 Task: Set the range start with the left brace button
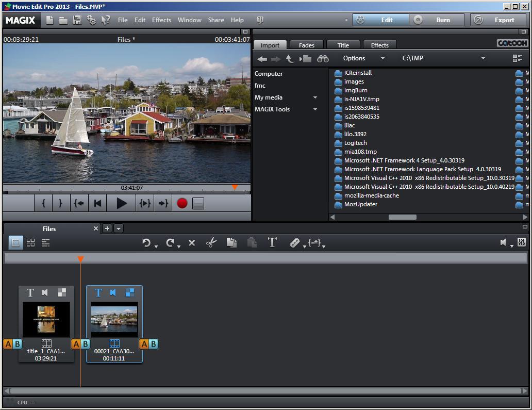[x=43, y=203]
